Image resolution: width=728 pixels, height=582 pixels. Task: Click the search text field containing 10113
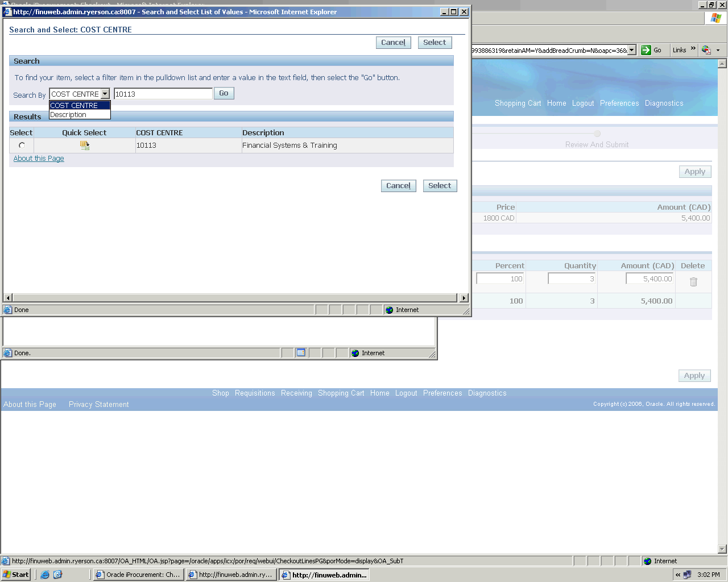[163, 94]
